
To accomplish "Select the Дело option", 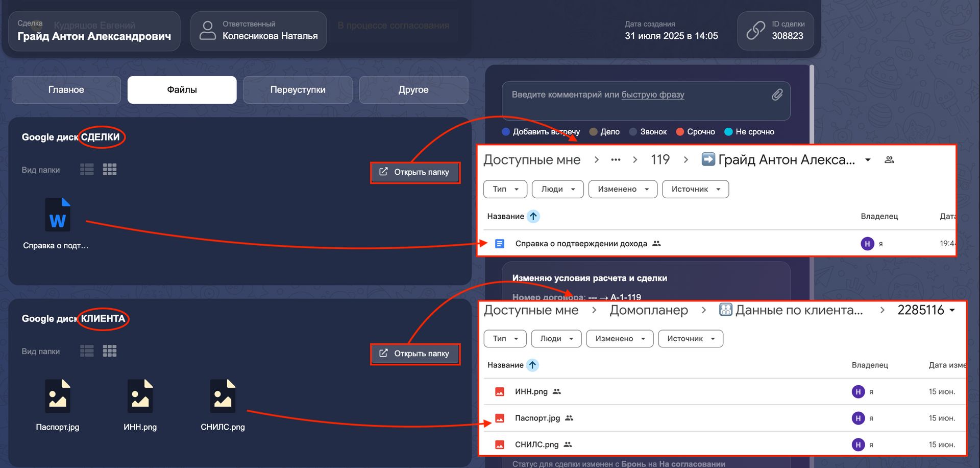I will click(x=604, y=132).
